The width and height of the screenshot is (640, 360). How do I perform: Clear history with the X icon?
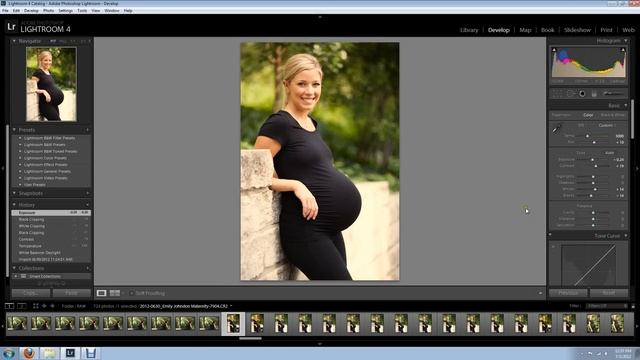pyautogui.click(x=87, y=204)
